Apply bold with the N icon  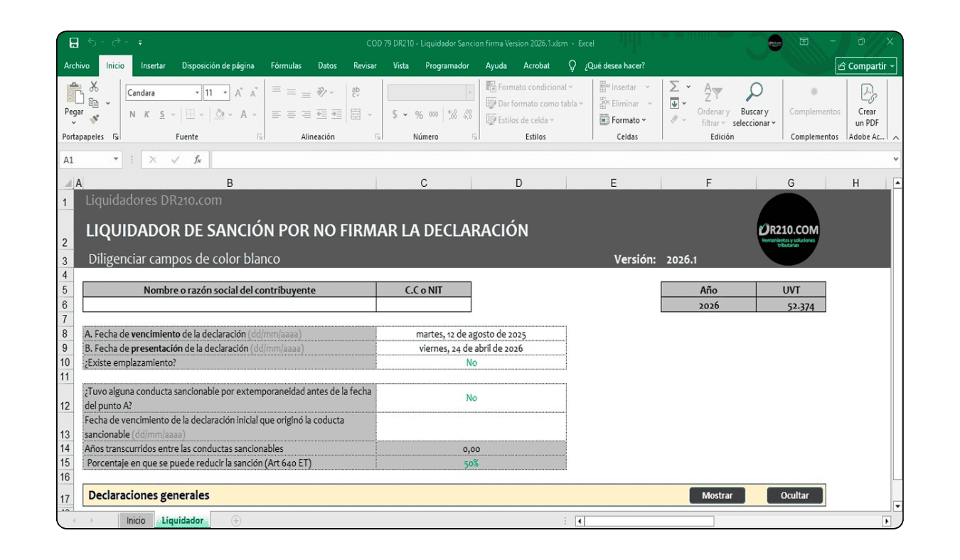tap(132, 114)
